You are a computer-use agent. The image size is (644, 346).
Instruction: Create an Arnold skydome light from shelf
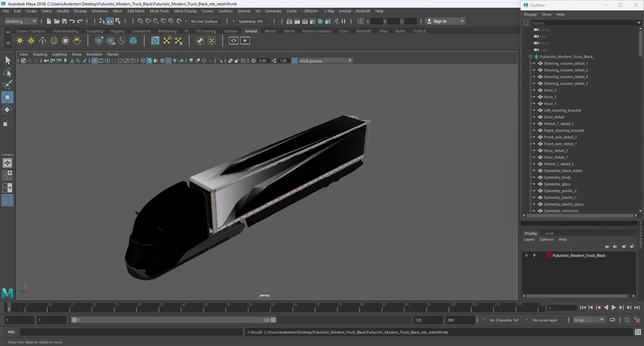pos(54,41)
